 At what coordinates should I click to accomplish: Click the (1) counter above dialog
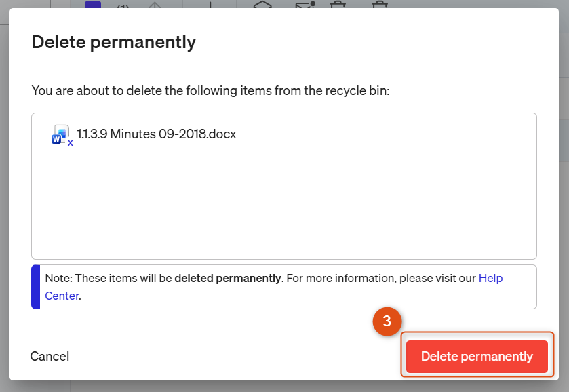(x=123, y=6)
